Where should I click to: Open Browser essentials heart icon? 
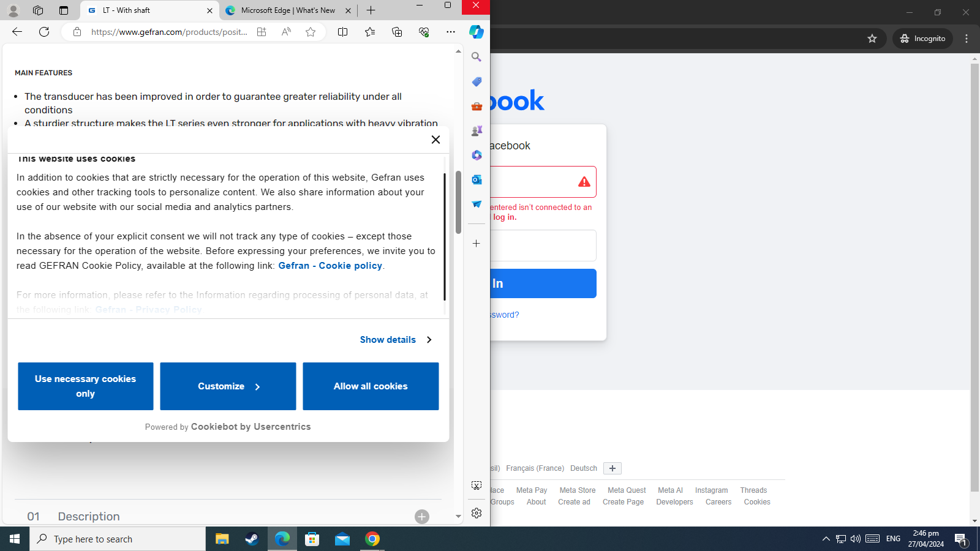(x=424, y=32)
